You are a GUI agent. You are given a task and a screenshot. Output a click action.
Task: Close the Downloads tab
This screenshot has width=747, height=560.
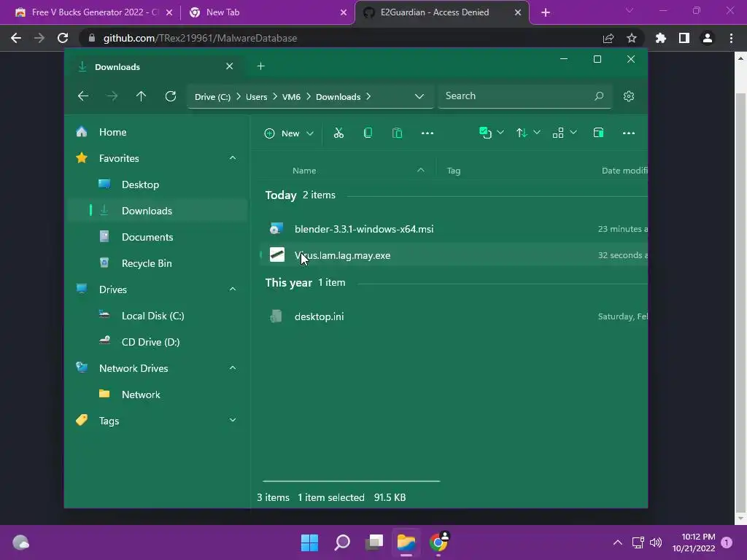pos(230,66)
